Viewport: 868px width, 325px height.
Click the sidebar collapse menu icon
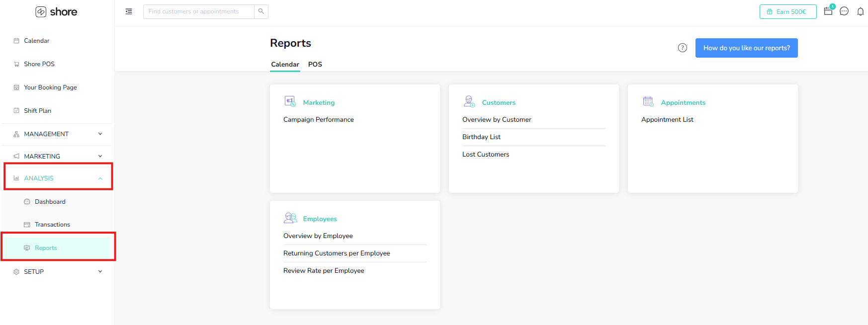pyautogui.click(x=129, y=11)
